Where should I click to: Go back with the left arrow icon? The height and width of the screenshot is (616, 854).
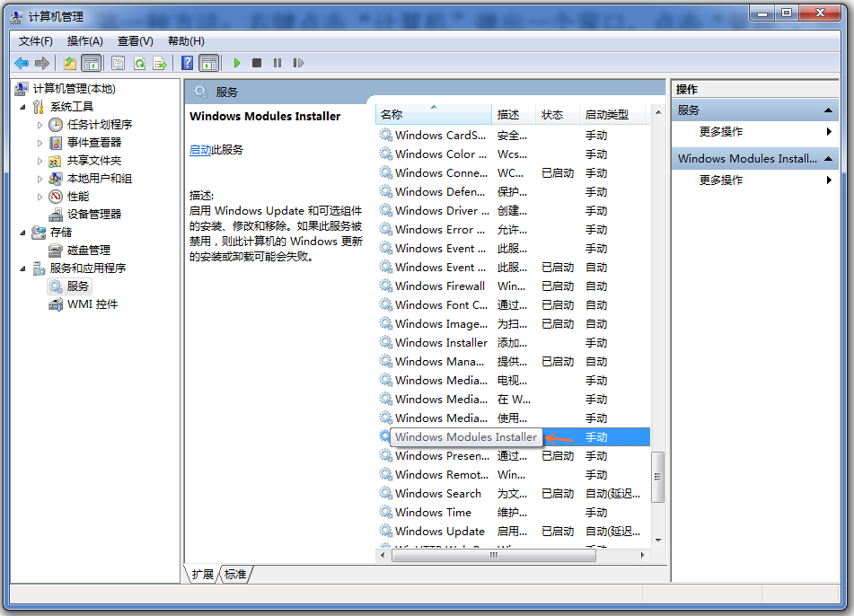click(x=21, y=63)
